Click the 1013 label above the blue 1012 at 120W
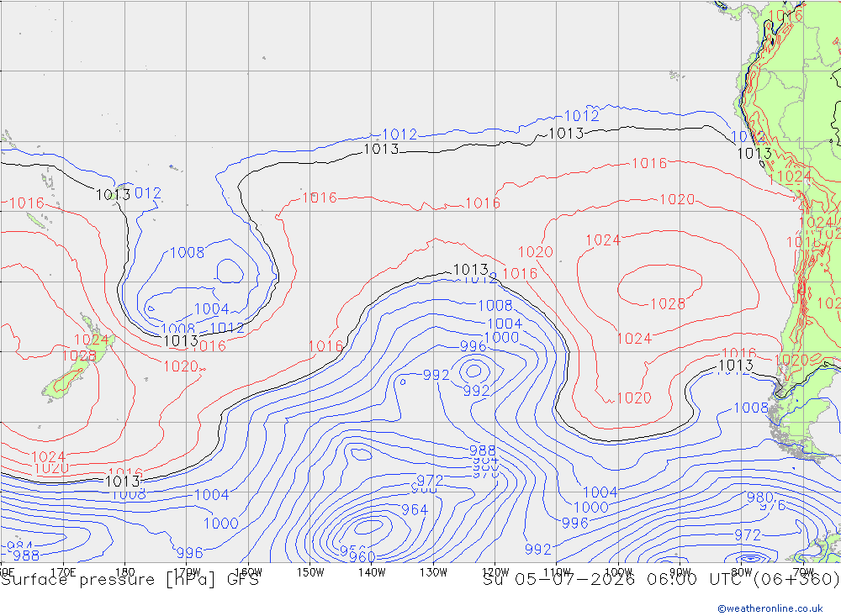The image size is (841, 616). pyautogui.click(x=471, y=269)
